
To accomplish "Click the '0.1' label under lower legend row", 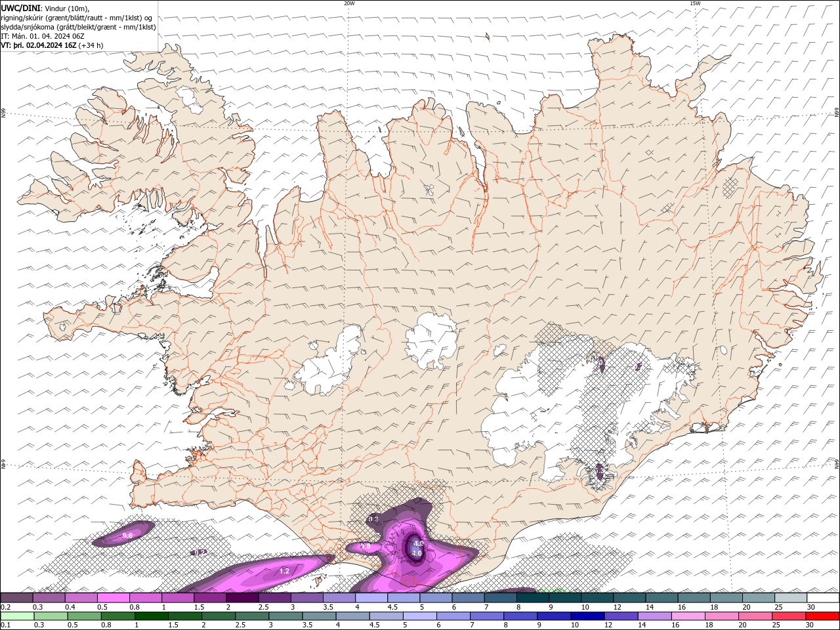I will [x=5, y=625].
